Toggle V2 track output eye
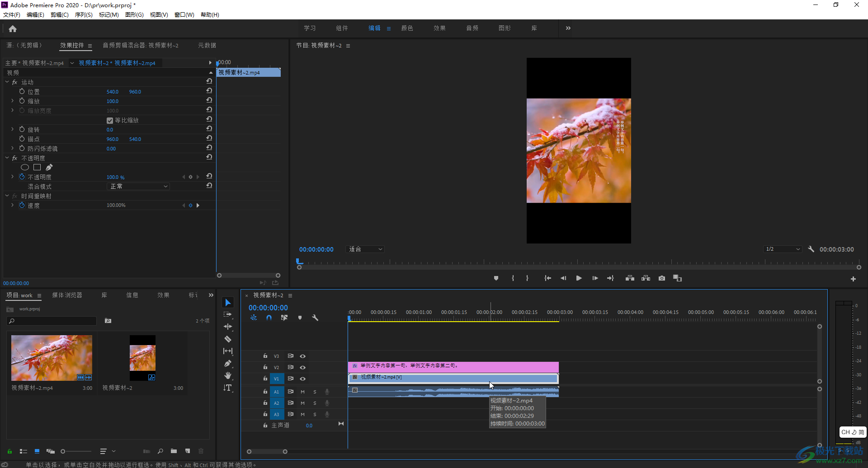Screen dimensions: 868x468 pos(302,367)
